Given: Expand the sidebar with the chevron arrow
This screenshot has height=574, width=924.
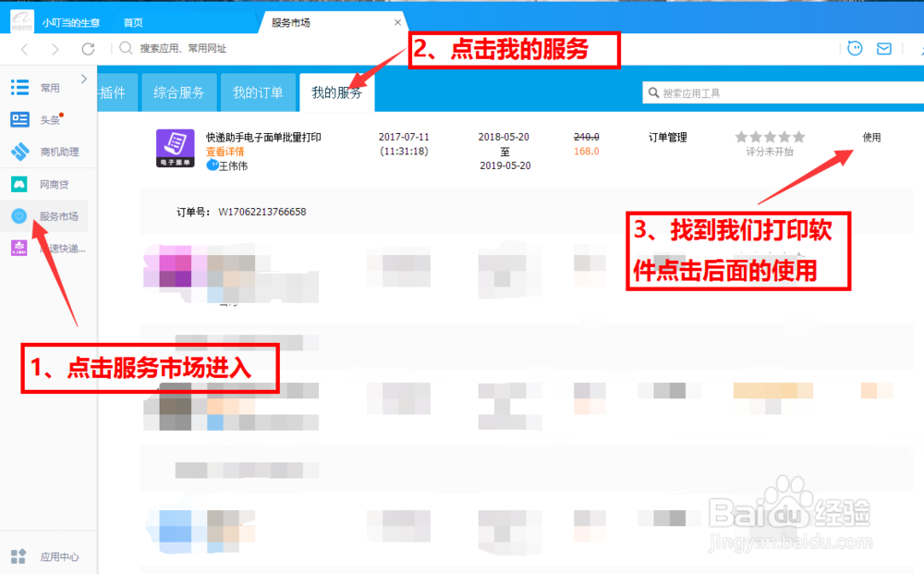Looking at the screenshot, I should click(83, 79).
